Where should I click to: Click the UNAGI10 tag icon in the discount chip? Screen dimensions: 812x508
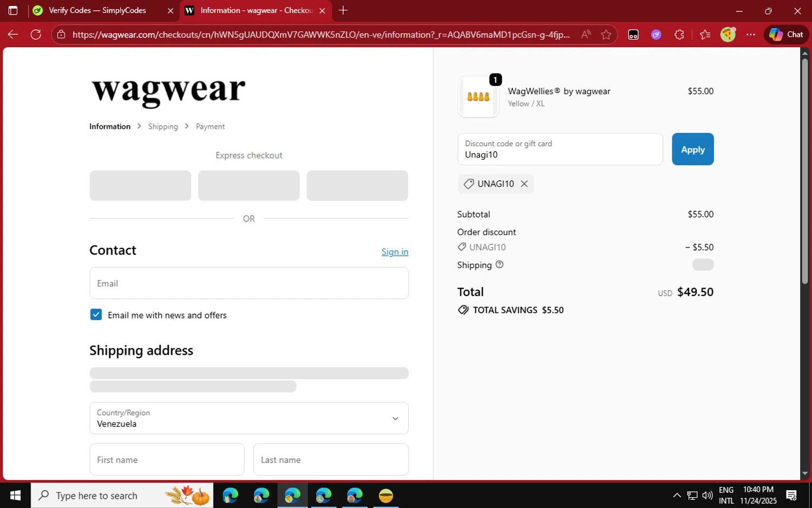(469, 184)
